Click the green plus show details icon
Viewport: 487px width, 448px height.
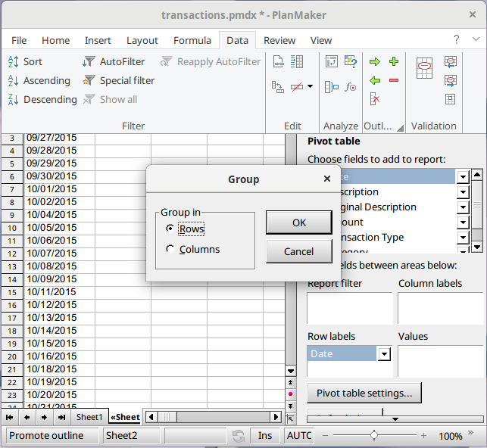pyautogui.click(x=393, y=62)
